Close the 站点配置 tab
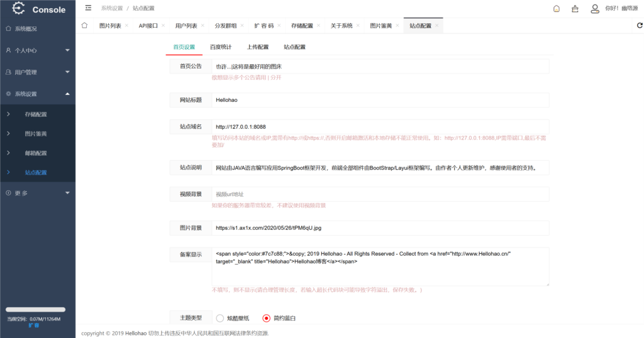The height and width of the screenshot is (338, 644). click(436, 25)
